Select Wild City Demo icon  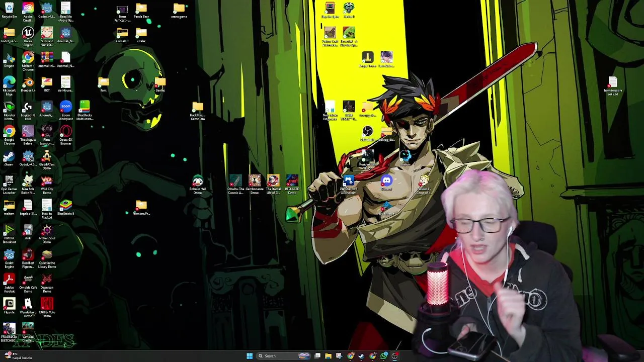pyautogui.click(x=47, y=185)
